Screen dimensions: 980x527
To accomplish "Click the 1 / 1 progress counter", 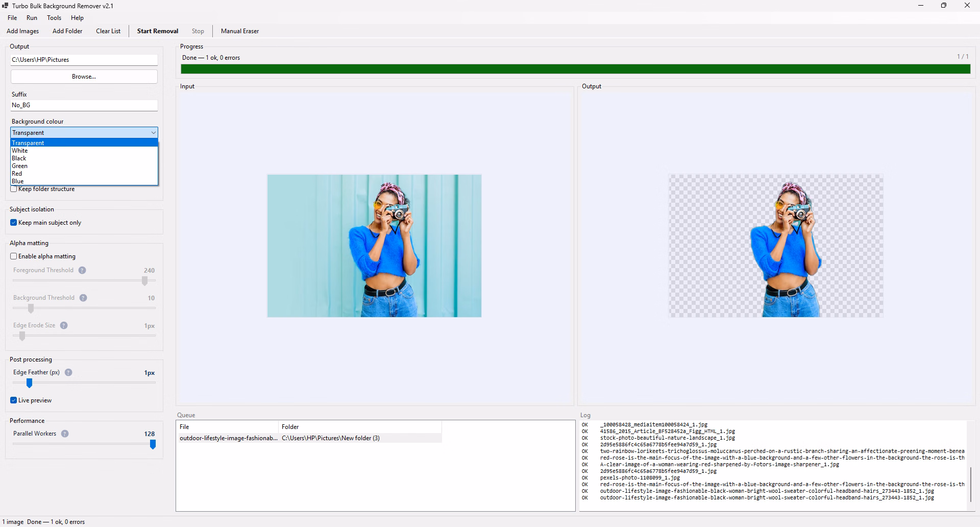I will tap(963, 57).
